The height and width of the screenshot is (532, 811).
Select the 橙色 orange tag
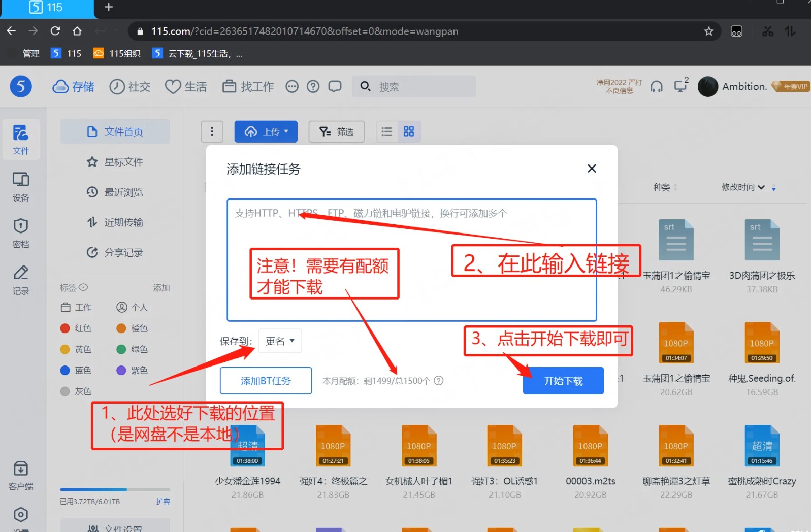(x=133, y=328)
